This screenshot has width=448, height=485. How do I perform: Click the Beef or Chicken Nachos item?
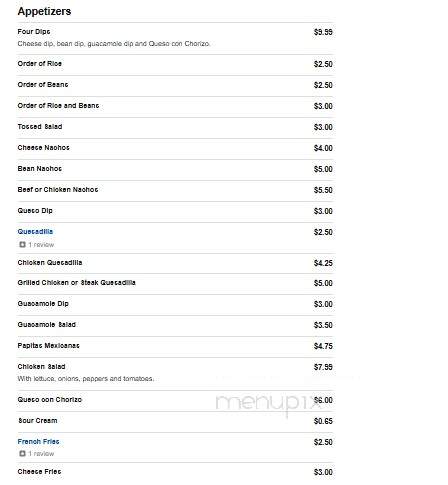coord(58,190)
